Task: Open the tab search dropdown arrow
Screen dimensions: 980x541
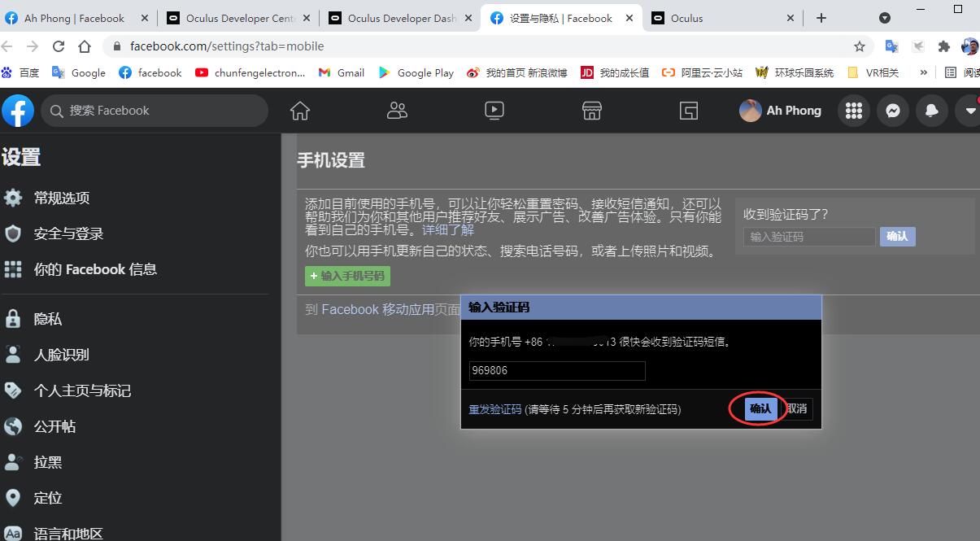Action: click(x=885, y=18)
